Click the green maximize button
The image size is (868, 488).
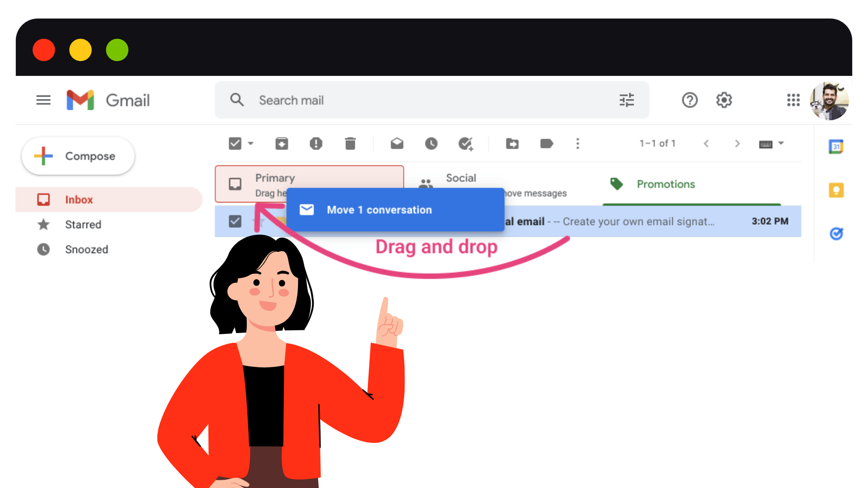(117, 50)
